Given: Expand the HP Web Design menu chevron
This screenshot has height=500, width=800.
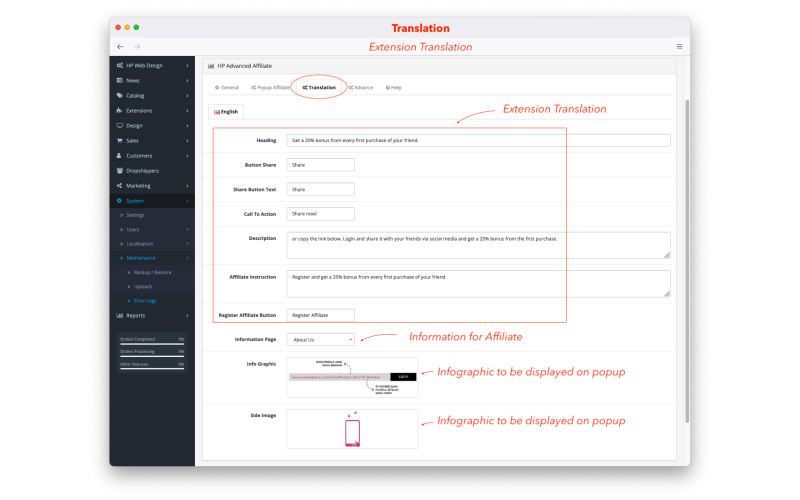Looking at the screenshot, I should click(187, 65).
